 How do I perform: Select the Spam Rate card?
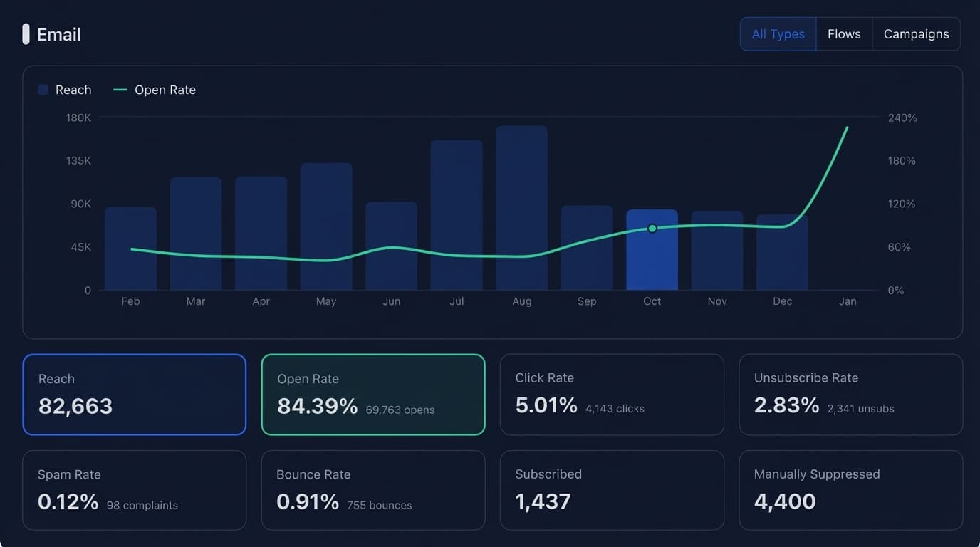point(134,490)
